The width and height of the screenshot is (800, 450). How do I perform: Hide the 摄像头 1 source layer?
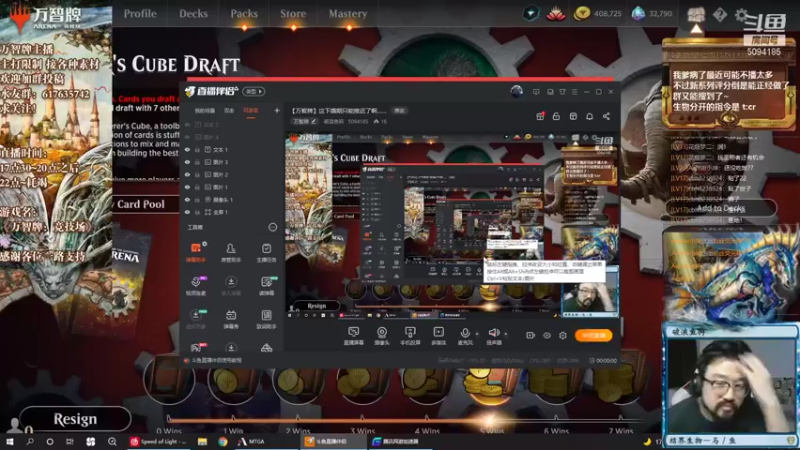click(x=187, y=199)
